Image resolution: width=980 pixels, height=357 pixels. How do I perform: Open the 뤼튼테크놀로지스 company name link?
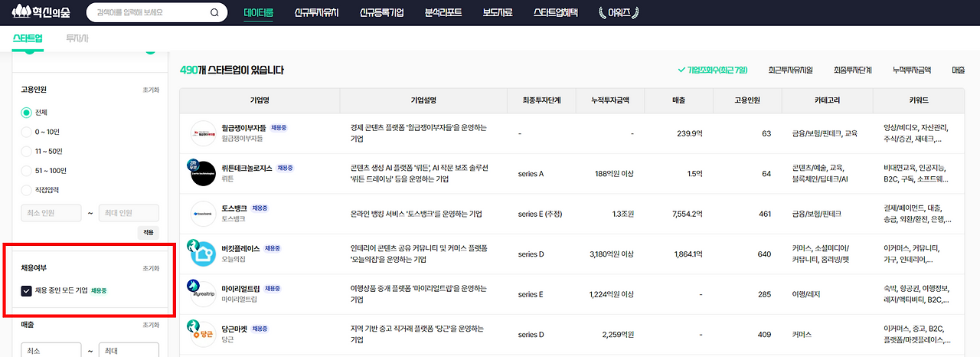[x=247, y=168]
